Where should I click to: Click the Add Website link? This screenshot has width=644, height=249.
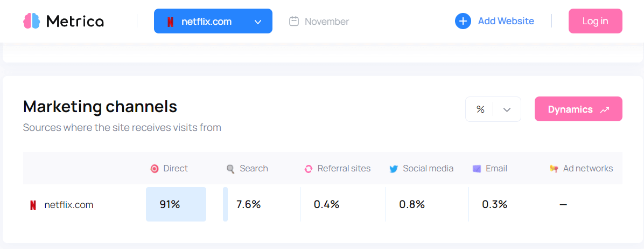click(506, 21)
